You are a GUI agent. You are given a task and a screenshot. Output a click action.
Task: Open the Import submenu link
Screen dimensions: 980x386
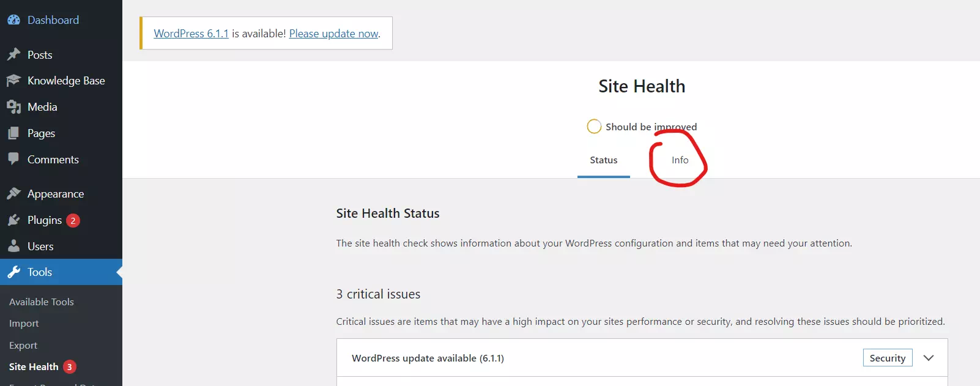pos(24,324)
